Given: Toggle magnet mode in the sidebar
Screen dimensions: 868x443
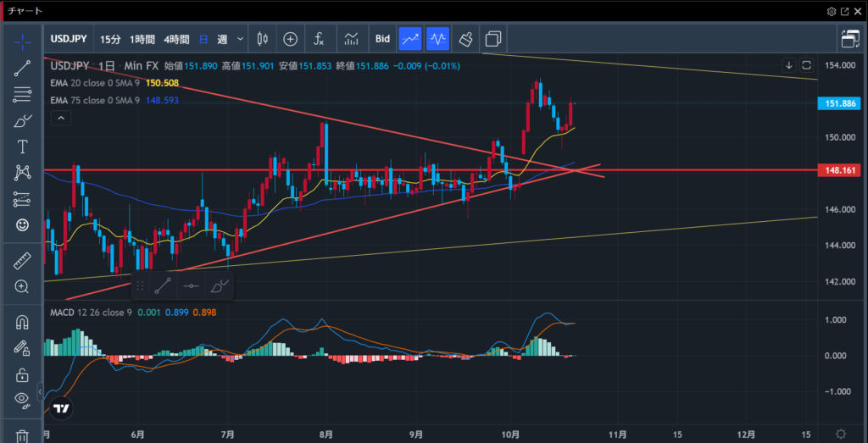Looking at the screenshot, I should click(23, 323).
